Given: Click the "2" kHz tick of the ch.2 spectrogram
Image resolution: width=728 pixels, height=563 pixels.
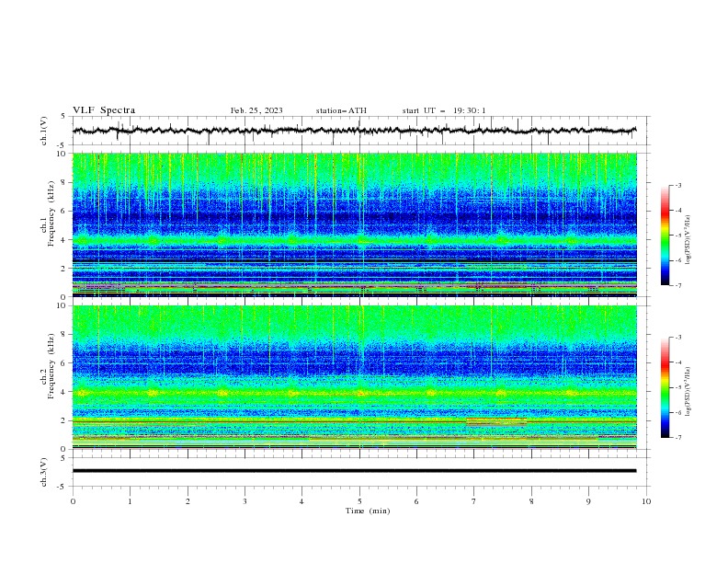Looking at the screenshot, I should (64, 420).
